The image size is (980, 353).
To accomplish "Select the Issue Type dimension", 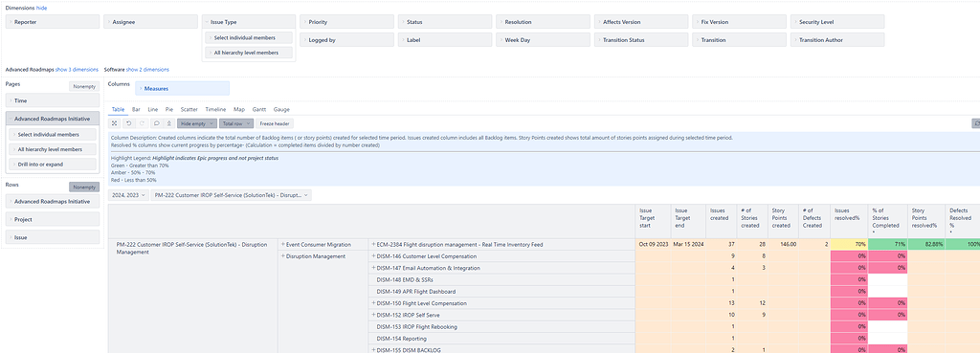I will [x=249, y=22].
